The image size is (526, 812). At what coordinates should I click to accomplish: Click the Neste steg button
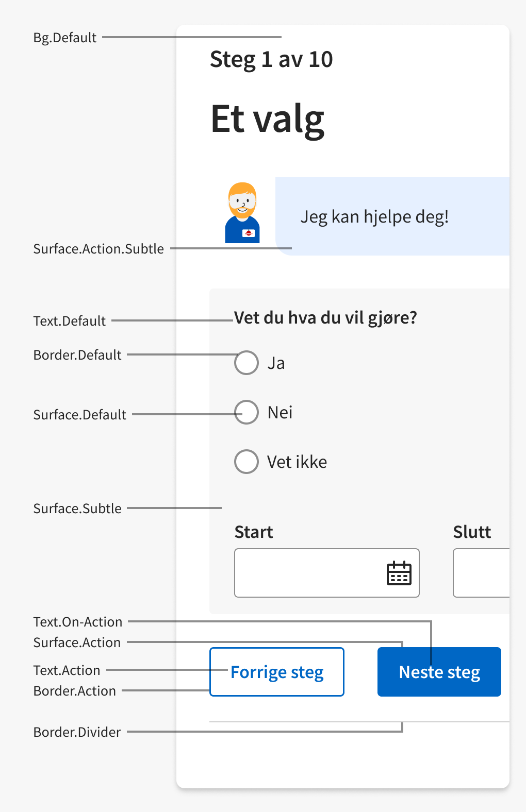[x=439, y=672]
